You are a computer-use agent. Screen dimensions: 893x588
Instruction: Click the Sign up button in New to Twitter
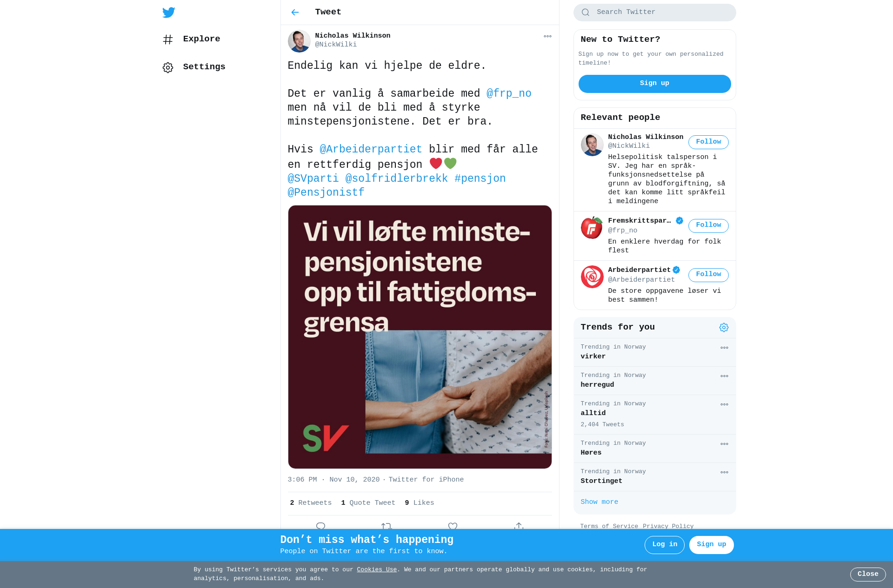click(654, 84)
